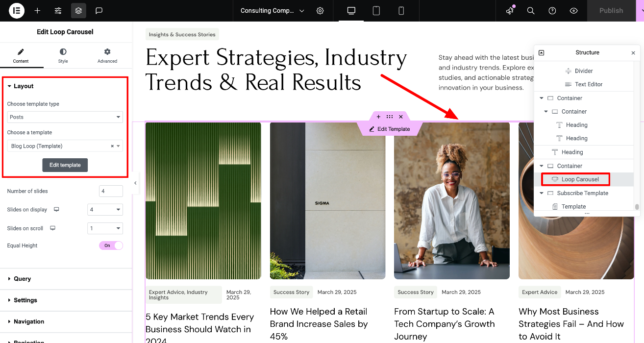
Task: Click the green striped post thumbnail
Action: click(203, 201)
